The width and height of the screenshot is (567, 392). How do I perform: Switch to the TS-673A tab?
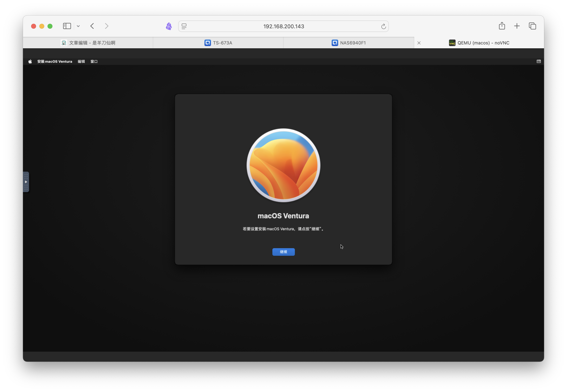point(218,43)
